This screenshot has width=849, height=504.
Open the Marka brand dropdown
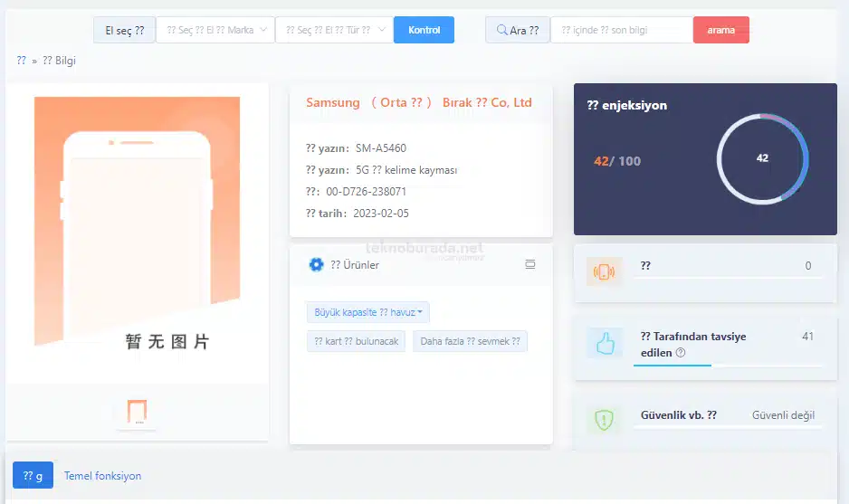pyautogui.click(x=216, y=30)
